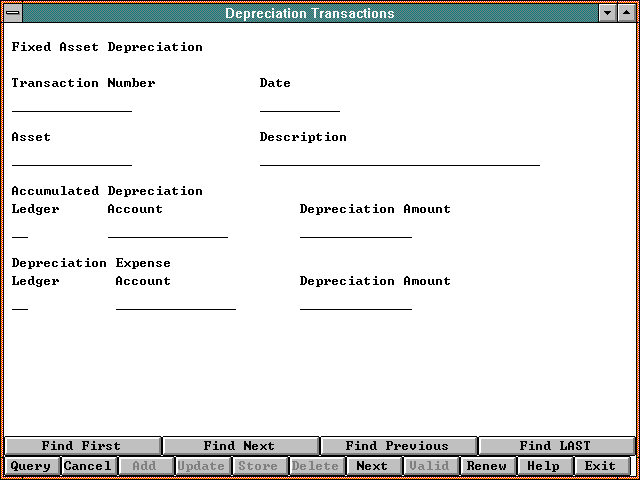The width and height of the screenshot is (640, 480).
Task: Click the Query button
Action: 31,466
